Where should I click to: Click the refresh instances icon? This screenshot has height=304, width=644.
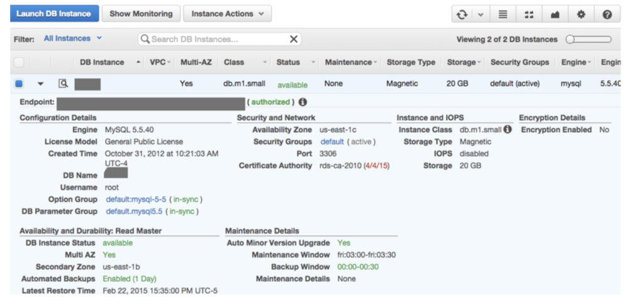pos(463,14)
